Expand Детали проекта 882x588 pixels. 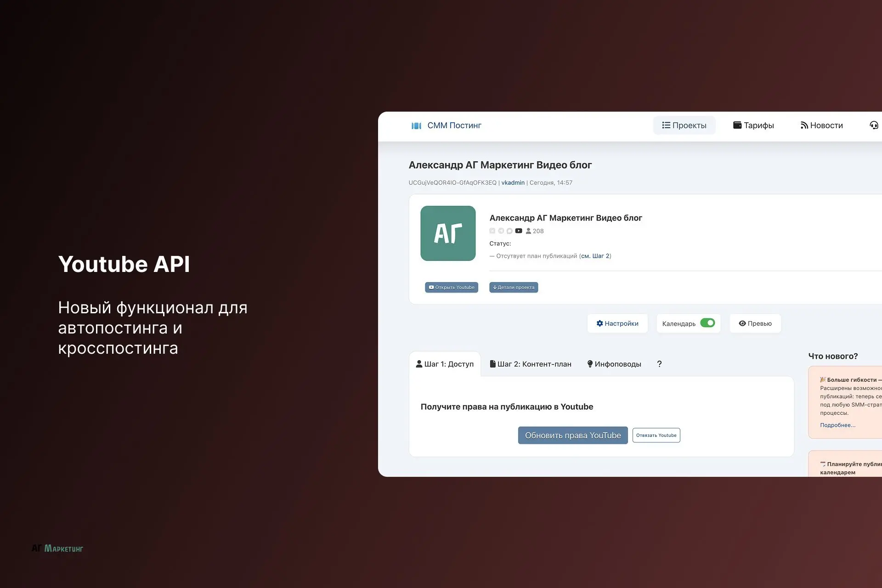pyautogui.click(x=514, y=287)
